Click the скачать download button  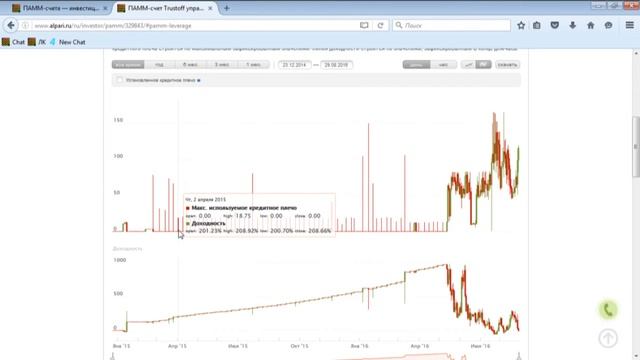tap(508, 64)
